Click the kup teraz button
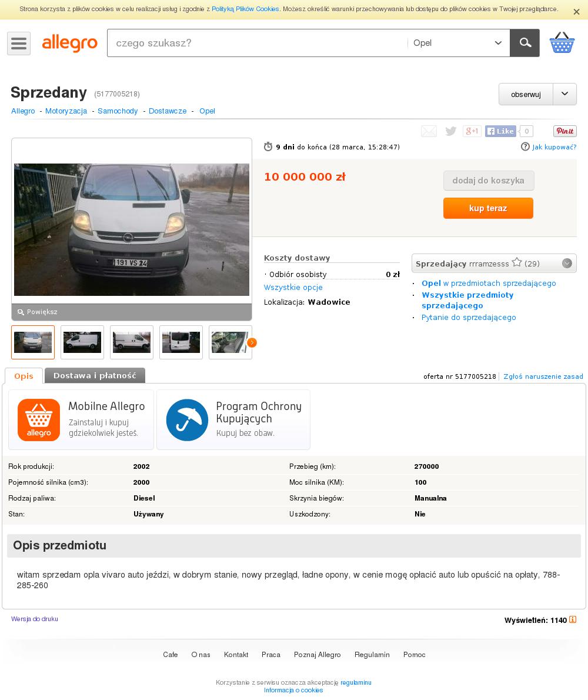The image size is (588, 700). (x=488, y=208)
